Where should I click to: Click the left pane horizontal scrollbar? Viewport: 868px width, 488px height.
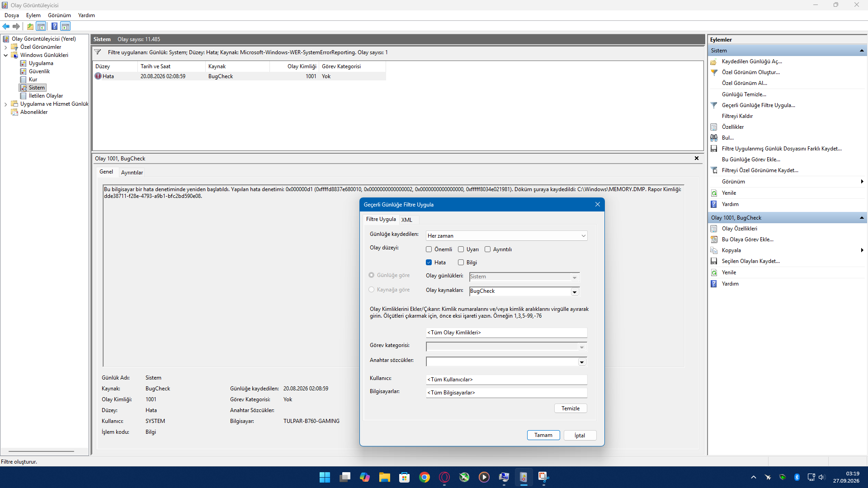click(x=41, y=451)
